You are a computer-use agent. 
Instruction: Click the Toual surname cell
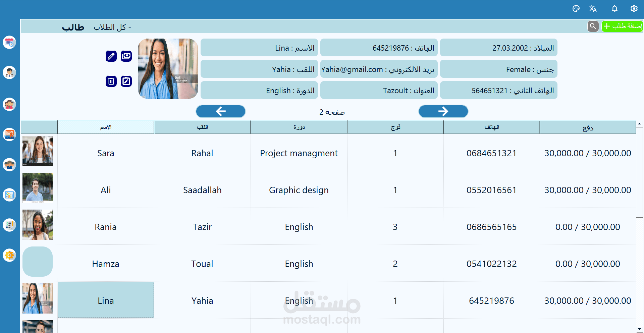click(x=202, y=264)
